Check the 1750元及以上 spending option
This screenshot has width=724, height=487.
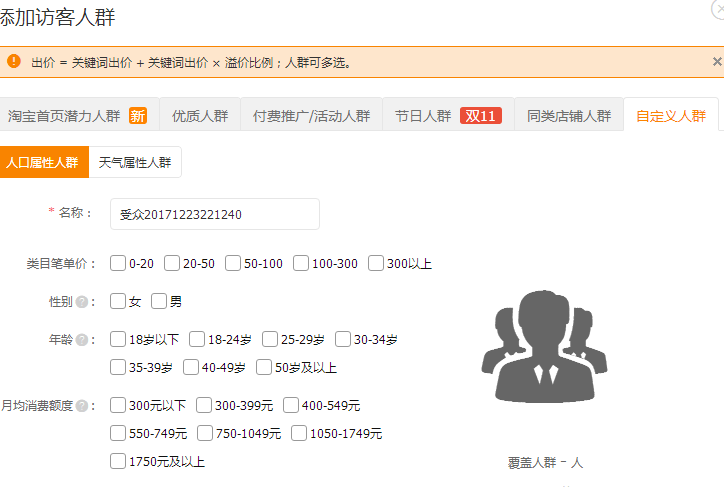coord(119,461)
